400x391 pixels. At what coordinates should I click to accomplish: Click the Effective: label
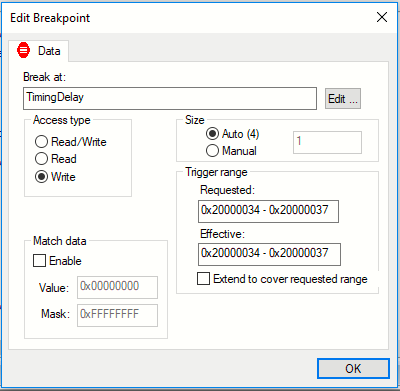(222, 234)
